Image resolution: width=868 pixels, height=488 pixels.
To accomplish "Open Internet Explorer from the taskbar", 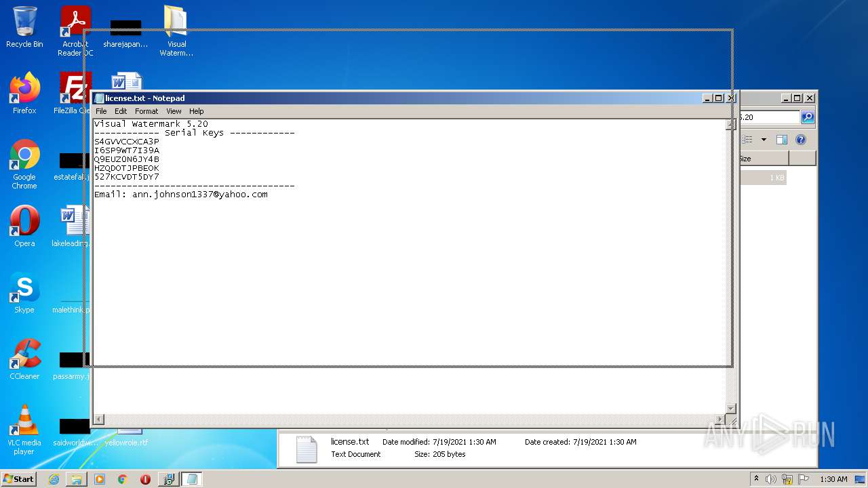I will click(x=54, y=479).
